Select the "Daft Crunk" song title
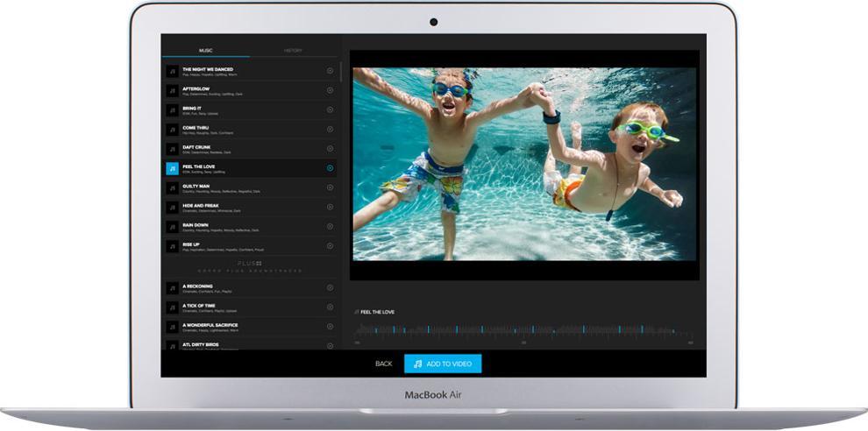868x431 pixels. (x=196, y=147)
